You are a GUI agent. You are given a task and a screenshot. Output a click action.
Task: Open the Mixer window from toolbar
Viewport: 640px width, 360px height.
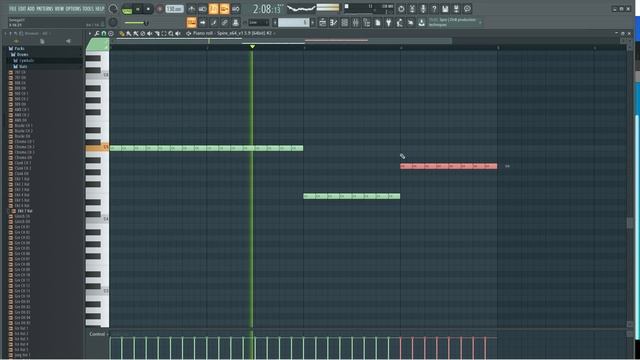tap(356, 23)
